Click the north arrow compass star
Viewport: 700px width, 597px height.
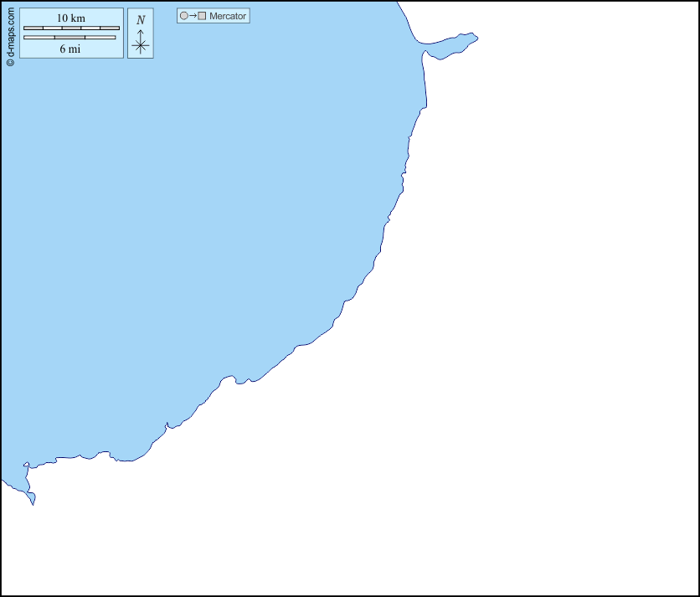(x=141, y=46)
